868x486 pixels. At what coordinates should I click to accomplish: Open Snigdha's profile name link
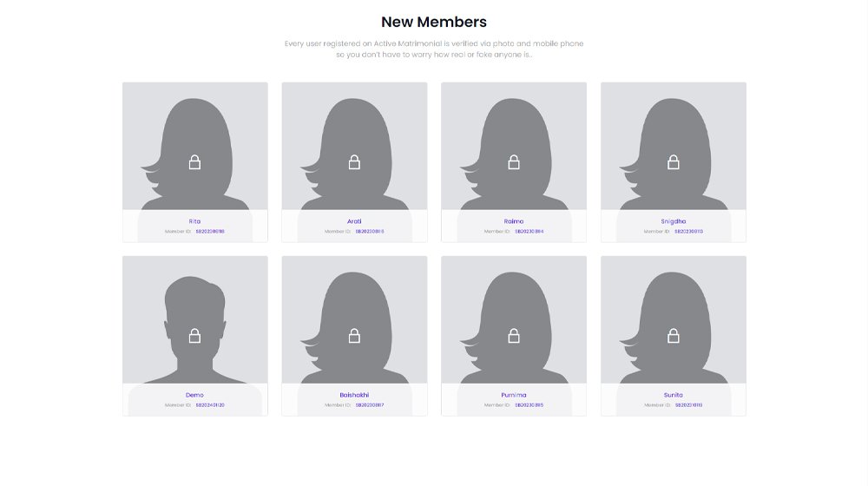[674, 221]
